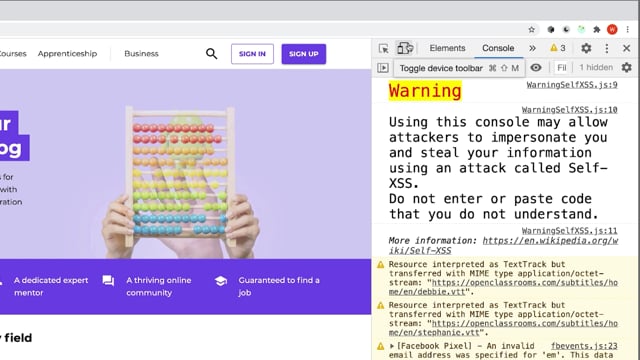Open the browser extensions puzzle icon
The width and height of the screenshot is (640, 360).
[x=597, y=29]
